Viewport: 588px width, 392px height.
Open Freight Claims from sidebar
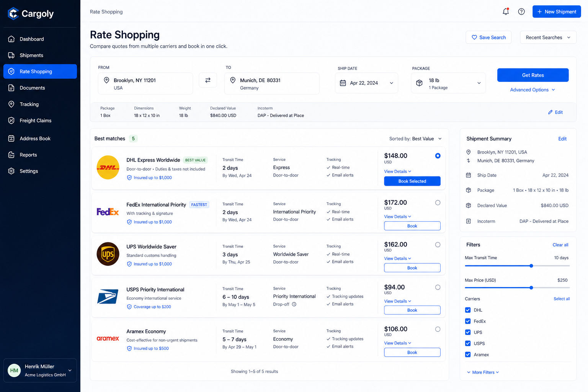(40, 120)
